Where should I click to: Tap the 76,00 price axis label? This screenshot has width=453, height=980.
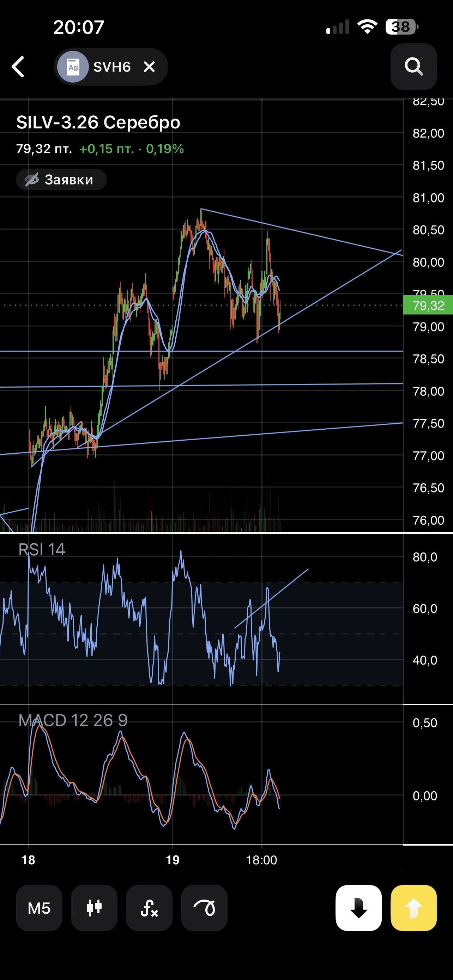point(429,520)
